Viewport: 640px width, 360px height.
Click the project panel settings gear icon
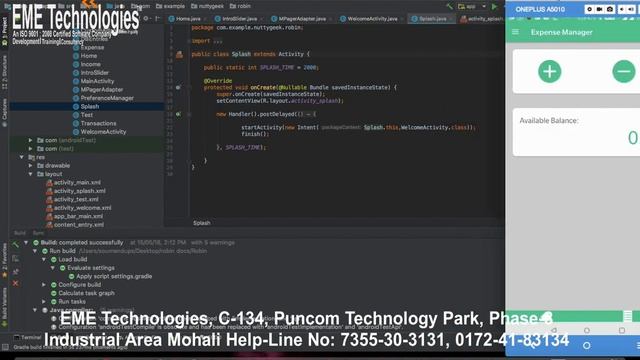click(x=146, y=18)
